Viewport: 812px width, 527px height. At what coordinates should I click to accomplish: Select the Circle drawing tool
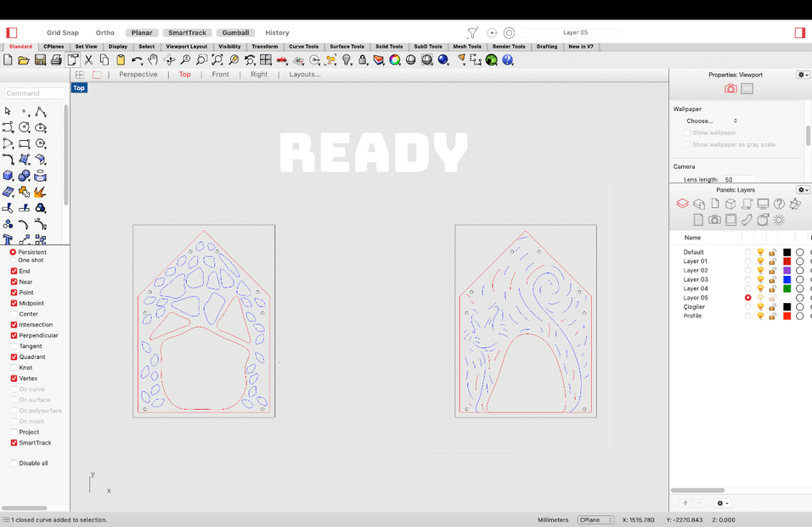click(23, 127)
